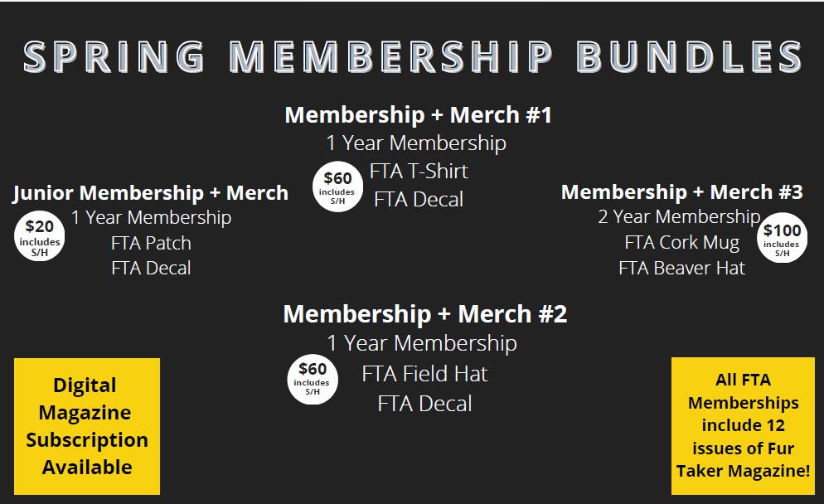Click FTA Decal under Junior Membership
Screen dimensions: 824x504
tap(151, 268)
